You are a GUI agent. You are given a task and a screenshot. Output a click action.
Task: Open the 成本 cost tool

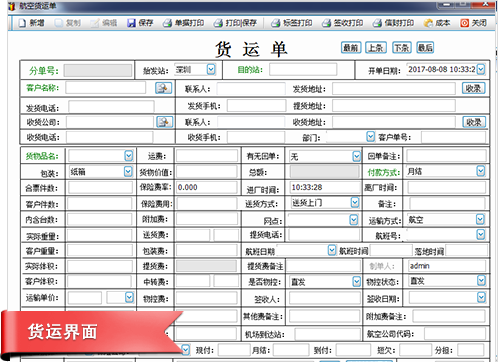(428, 23)
